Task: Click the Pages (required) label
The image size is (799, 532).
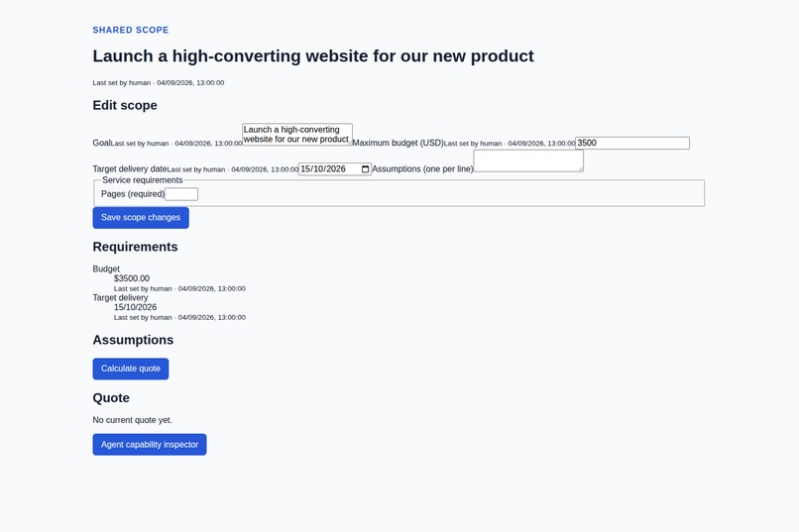Action: tap(133, 194)
